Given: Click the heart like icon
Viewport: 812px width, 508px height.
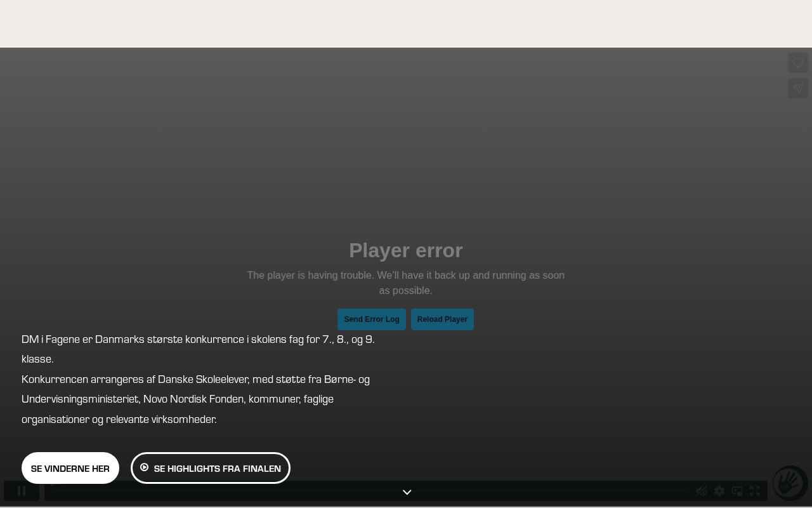Looking at the screenshot, I should (798, 63).
